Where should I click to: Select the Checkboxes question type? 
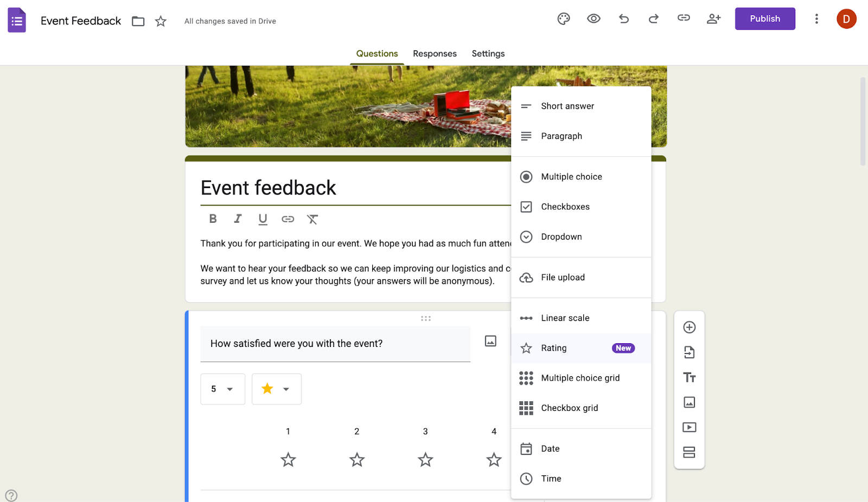click(565, 207)
